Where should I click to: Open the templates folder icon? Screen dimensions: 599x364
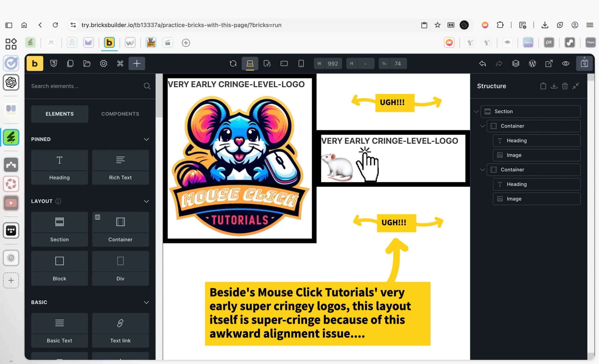tap(87, 63)
